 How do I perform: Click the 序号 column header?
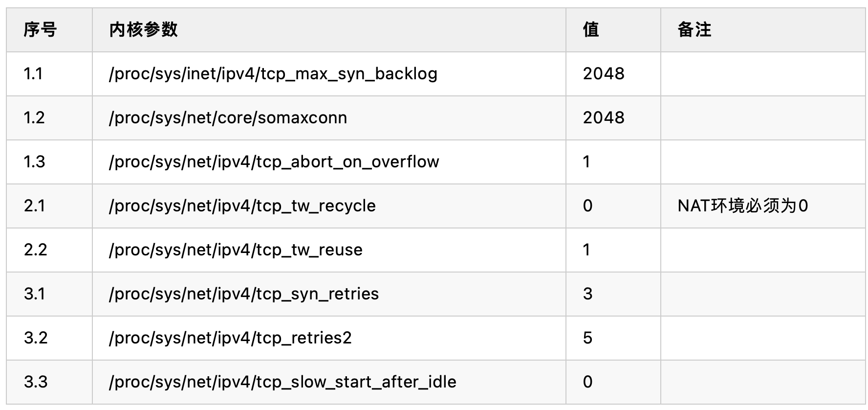pos(49,30)
